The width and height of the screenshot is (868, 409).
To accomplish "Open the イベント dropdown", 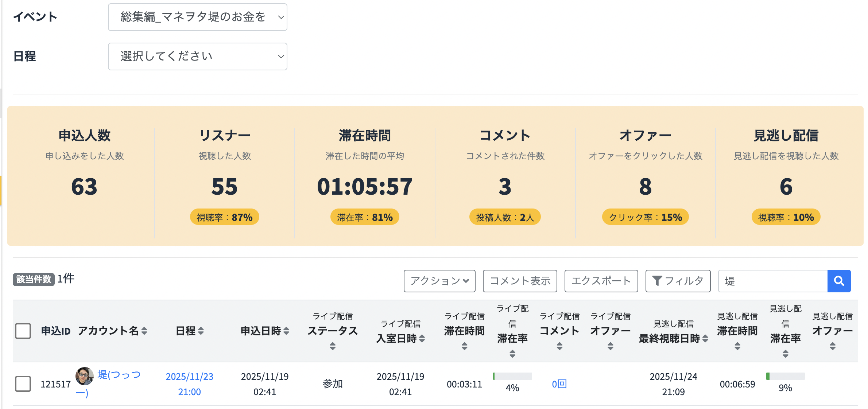I will click(x=197, y=17).
